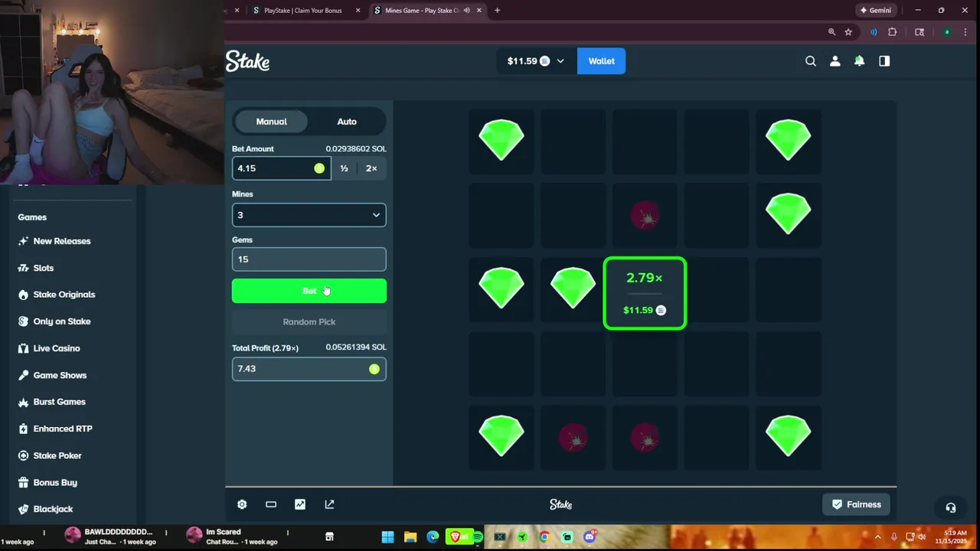Open the browser three-dot menu
Image resolution: width=980 pixels, height=551 pixels.
pyautogui.click(x=965, y=32)
